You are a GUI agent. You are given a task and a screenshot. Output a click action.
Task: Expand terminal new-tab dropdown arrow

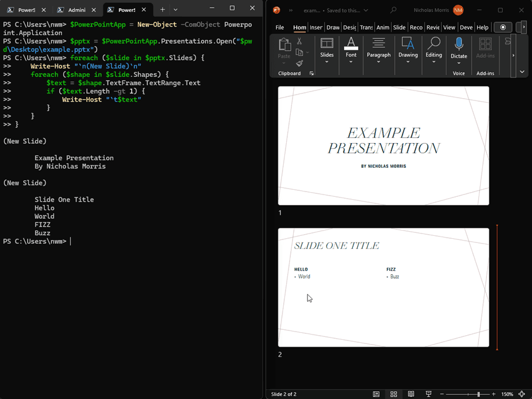[x=176, y=9]
